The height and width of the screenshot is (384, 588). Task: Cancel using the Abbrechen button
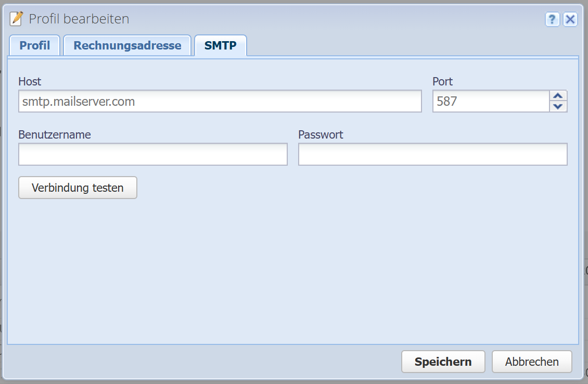coord(532,362)
